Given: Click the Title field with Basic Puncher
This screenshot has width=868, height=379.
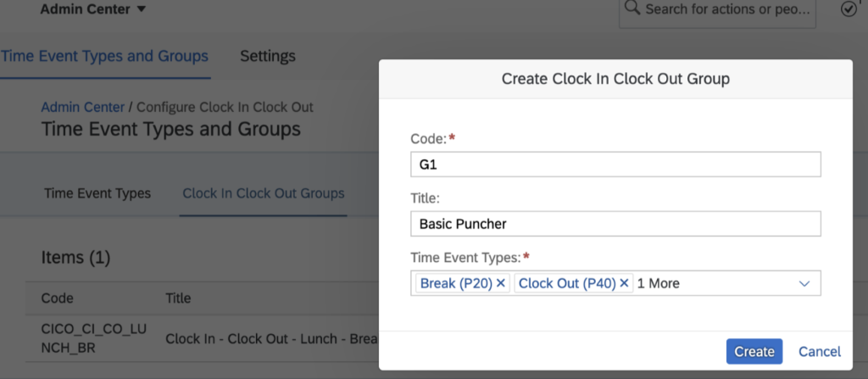Looking at the screenshot, I should (615, 224).
